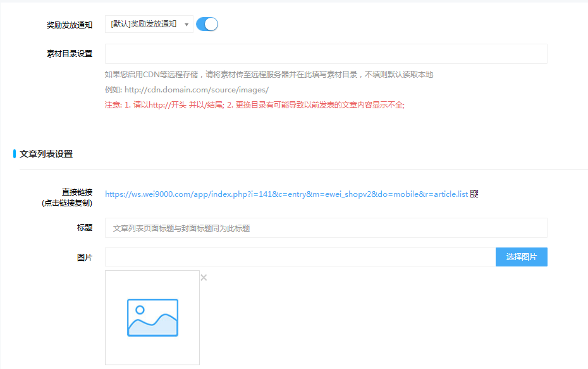This screenshot has height=369, width=588.
Task: Copy the article list direct link
Action: coord(286,194)
